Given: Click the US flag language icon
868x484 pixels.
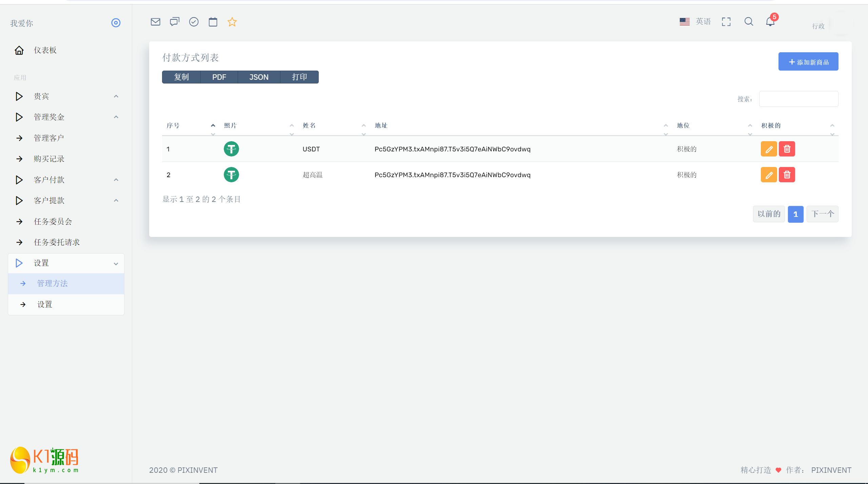Looking at the screenshot, I should pos(685,22).
